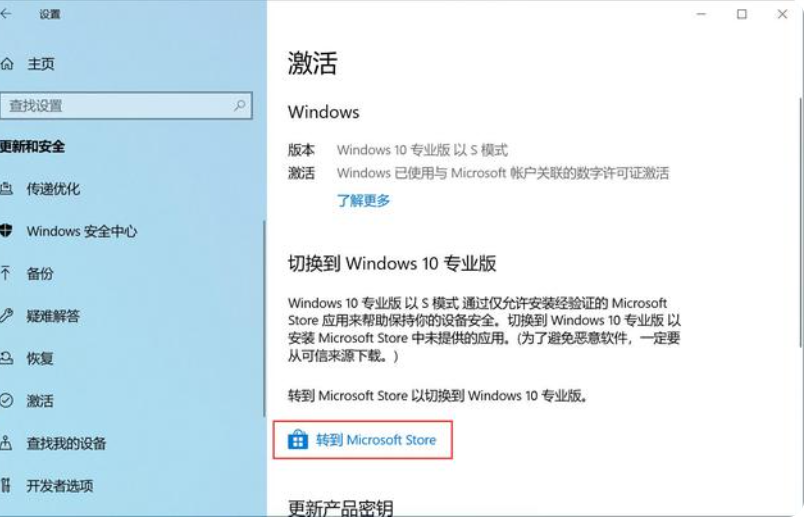Click the 传递优化 delivery optimization icon
This screenshot has height=518, width=804.
[x=6, y=189]
